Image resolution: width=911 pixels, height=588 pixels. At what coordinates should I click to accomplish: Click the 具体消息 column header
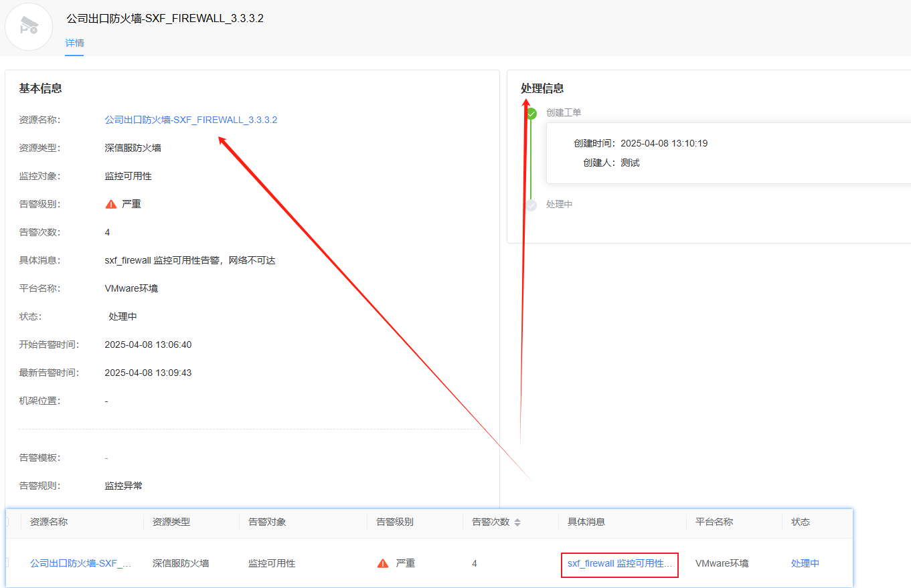[586, 522]
